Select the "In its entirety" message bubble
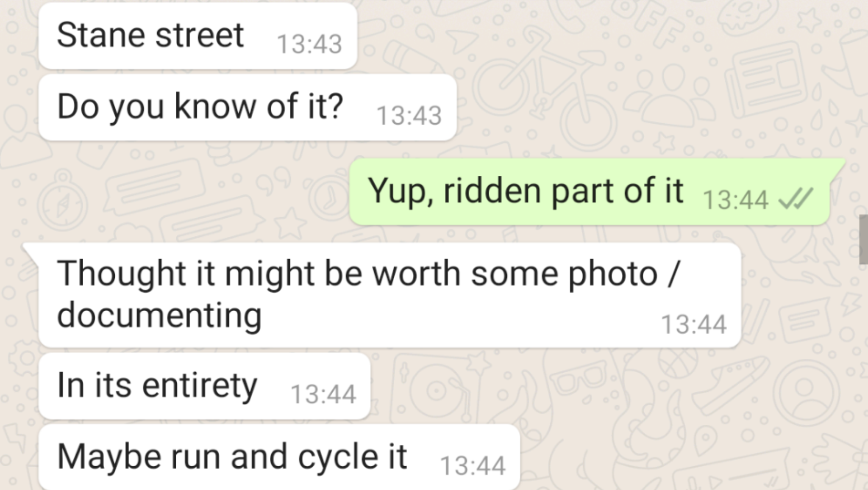This screenshot has height=490, width=868. point(204,386)
